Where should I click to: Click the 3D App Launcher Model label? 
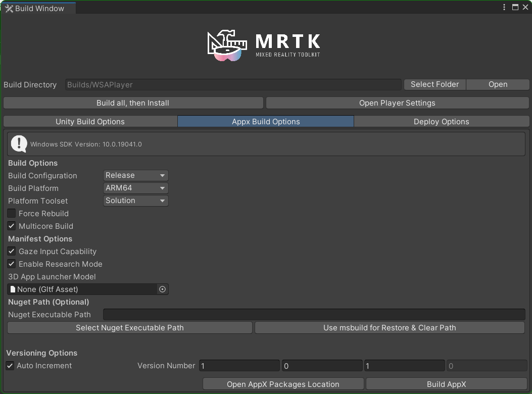(x=52, y=277)
